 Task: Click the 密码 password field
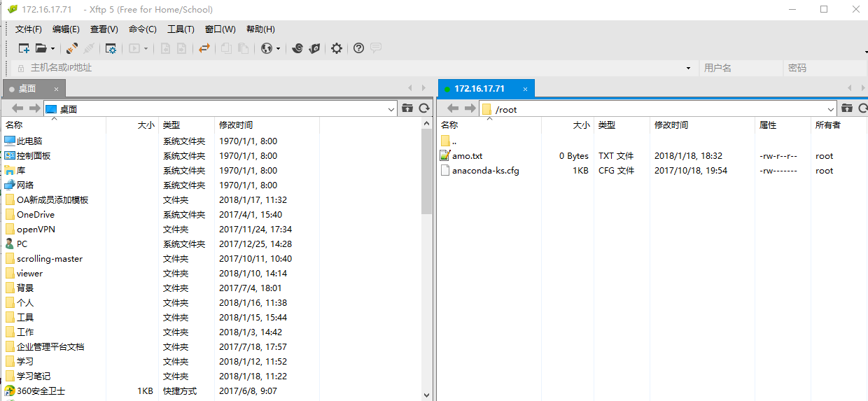click(825, 68)
